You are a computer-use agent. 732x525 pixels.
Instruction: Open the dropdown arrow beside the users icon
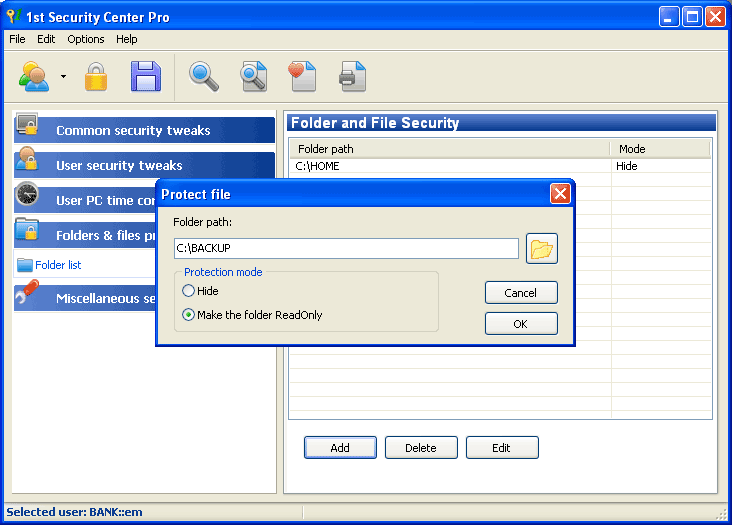[63, 77]
